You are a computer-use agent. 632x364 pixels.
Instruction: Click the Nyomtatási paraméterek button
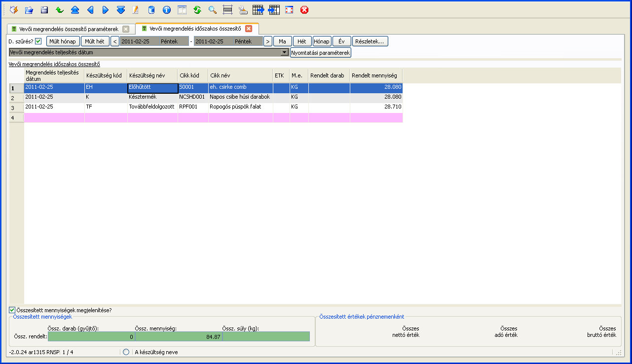tap(321, 52)
